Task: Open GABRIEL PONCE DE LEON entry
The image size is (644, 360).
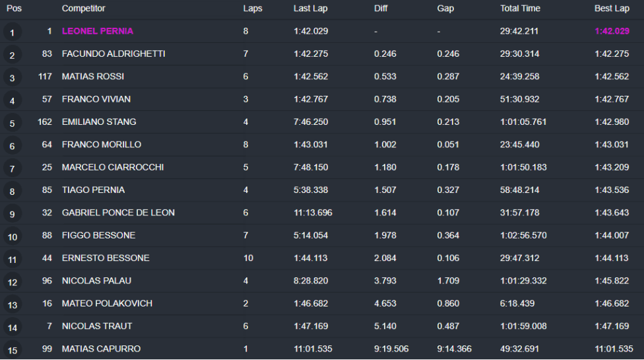Action: point(118,213)
